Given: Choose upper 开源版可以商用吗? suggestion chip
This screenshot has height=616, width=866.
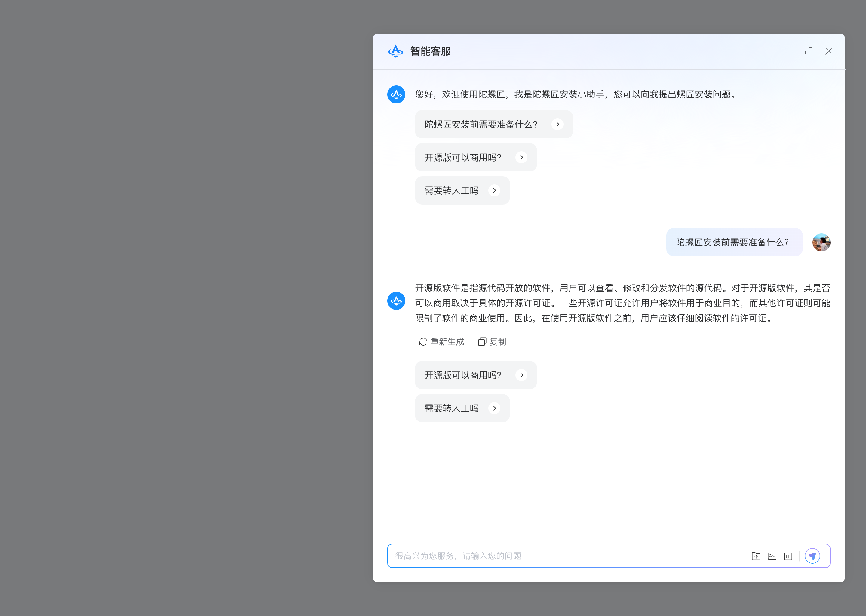Looking at the screenshot, I should 476,157.
